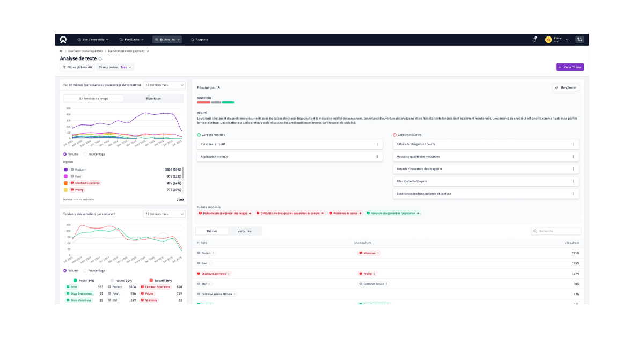
Task: Open the options dots on the Product theme row
Action: point(213,253)
